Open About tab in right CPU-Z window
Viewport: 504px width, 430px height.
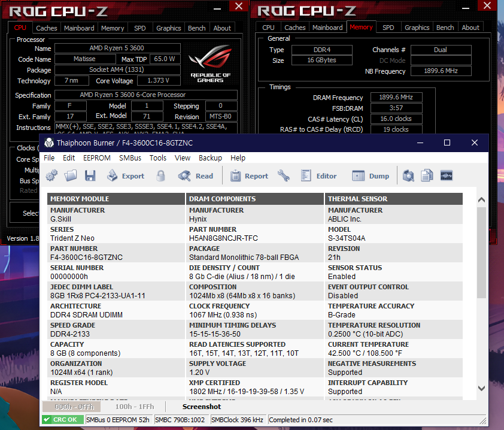tap(470, 28)
